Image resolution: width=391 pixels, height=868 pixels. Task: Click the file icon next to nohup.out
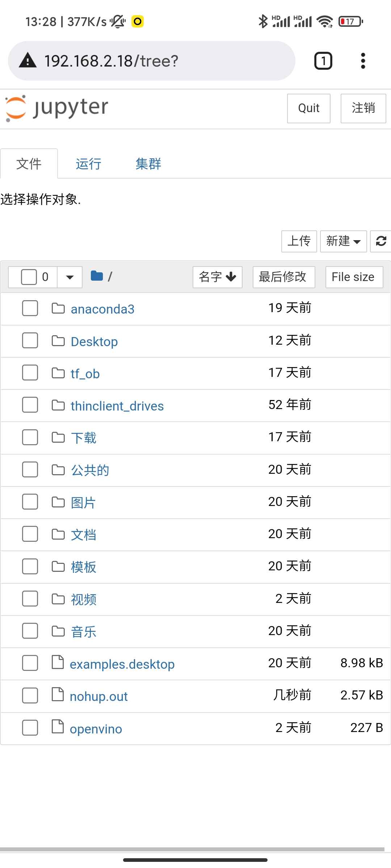[x=58, y=694]
